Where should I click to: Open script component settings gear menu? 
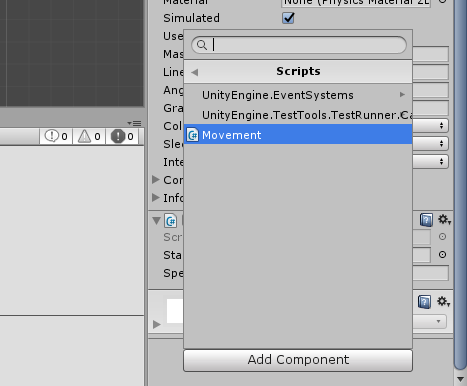pos(444,220)
